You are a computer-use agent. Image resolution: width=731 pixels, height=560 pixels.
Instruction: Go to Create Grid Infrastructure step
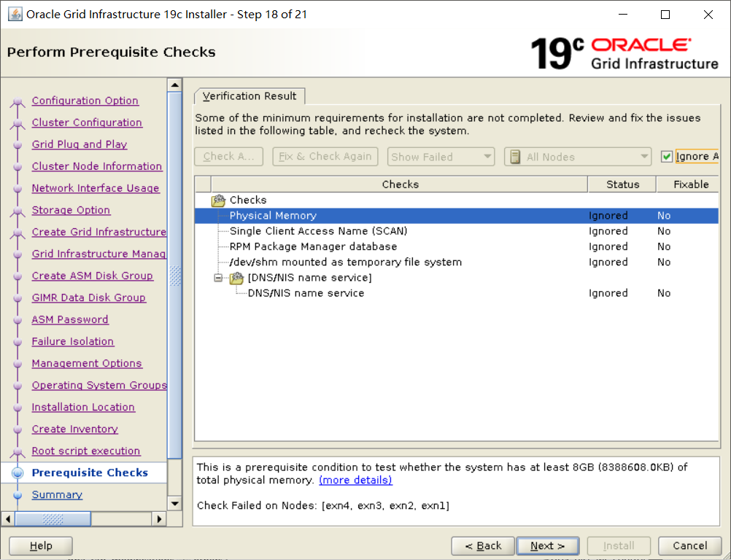click(x=98, y=232)
